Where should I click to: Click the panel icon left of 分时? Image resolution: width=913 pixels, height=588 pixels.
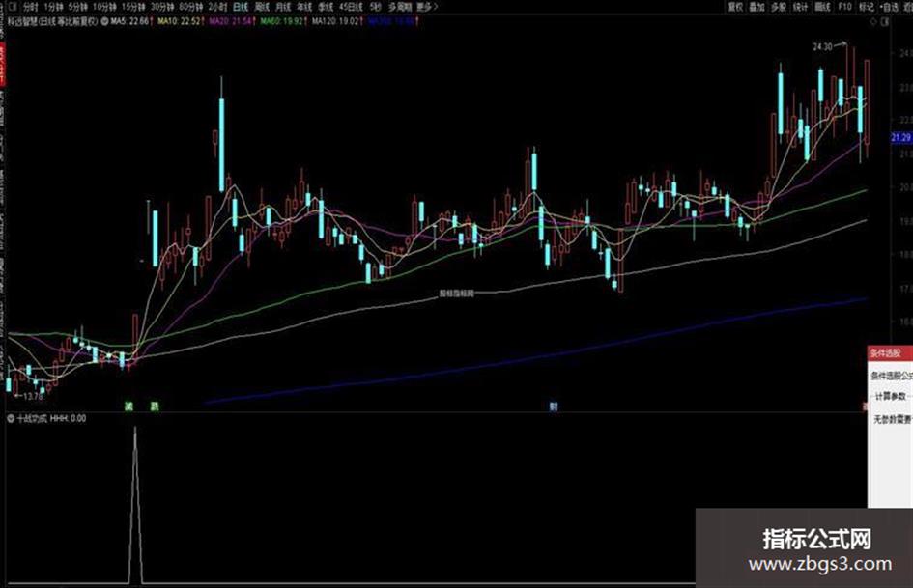coord(14,7)
